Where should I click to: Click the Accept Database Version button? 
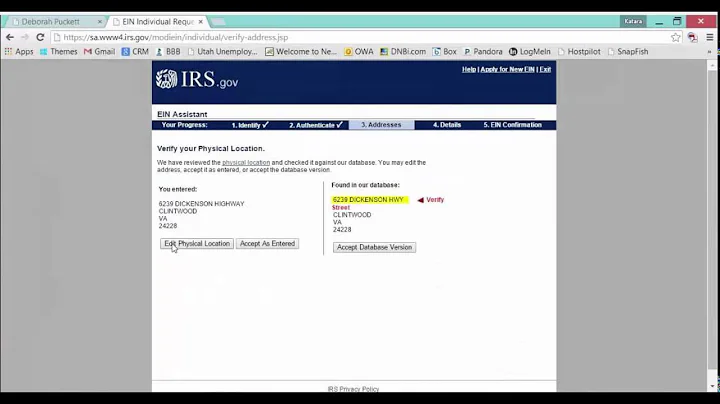374,247
